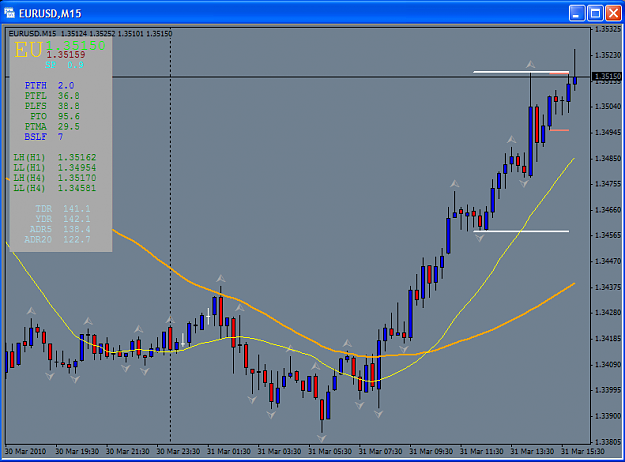This screenshot has height=462, width=625.
Task: Click the 1.35325 price axis label
Action: tap(608, 29)
